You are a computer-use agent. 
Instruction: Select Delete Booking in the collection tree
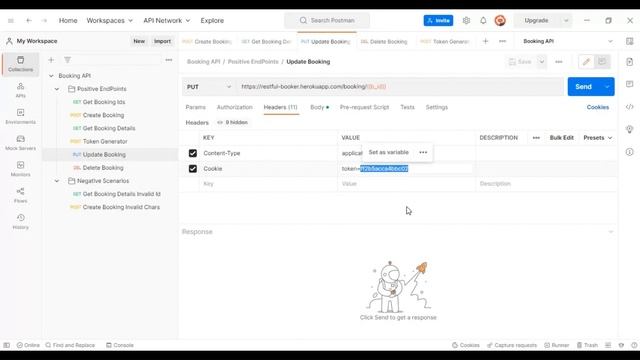[x=103, y=168]
